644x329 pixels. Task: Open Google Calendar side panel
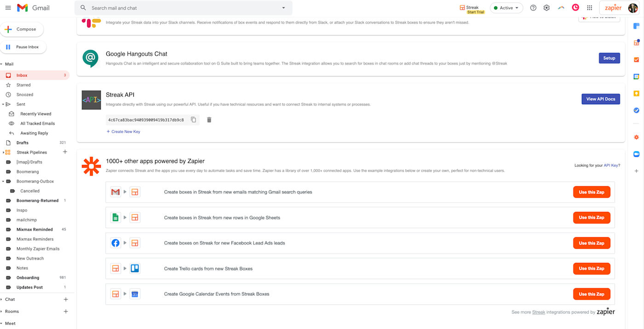[637, 77]
